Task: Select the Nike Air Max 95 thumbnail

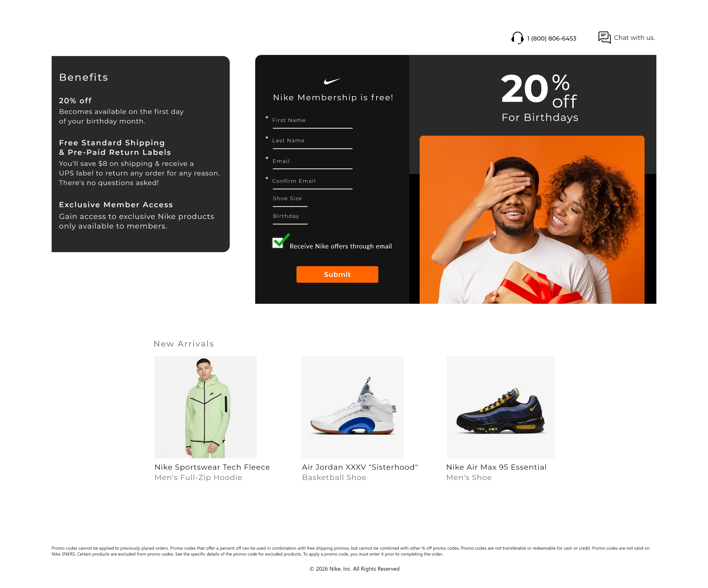Action: (x=500, y=407)
